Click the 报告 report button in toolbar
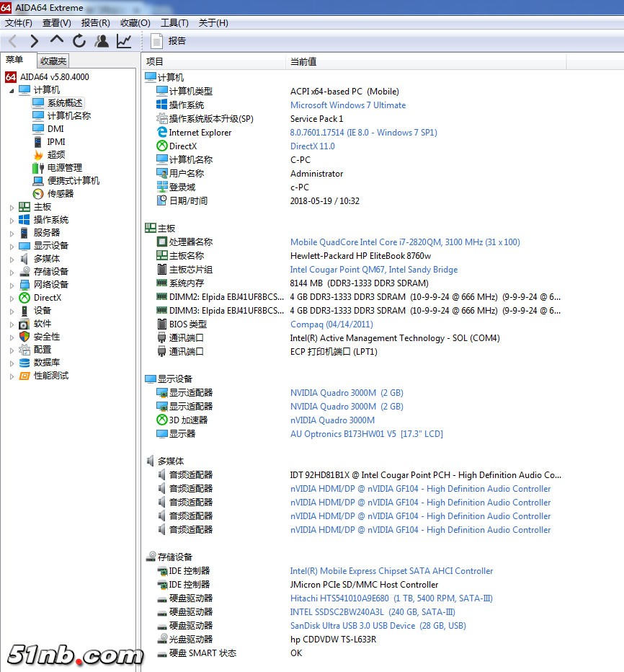Screen dimensions: 624x672 (x=169, y=41)
